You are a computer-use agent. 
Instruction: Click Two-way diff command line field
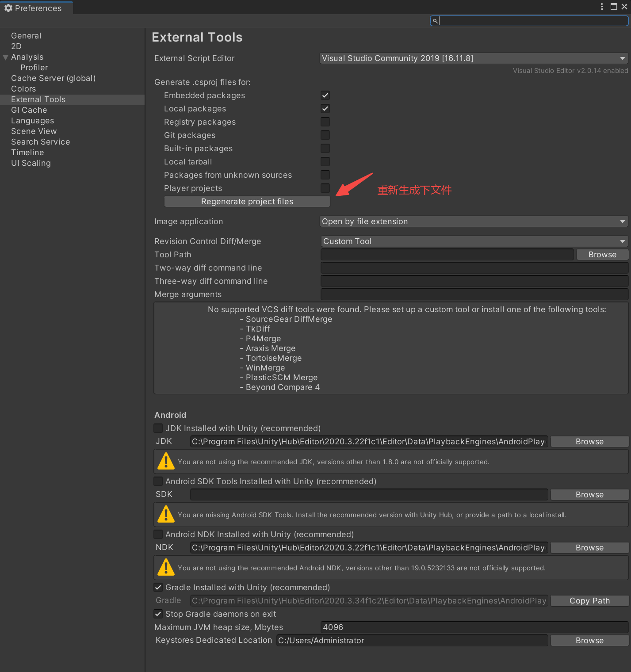point(474,268)
